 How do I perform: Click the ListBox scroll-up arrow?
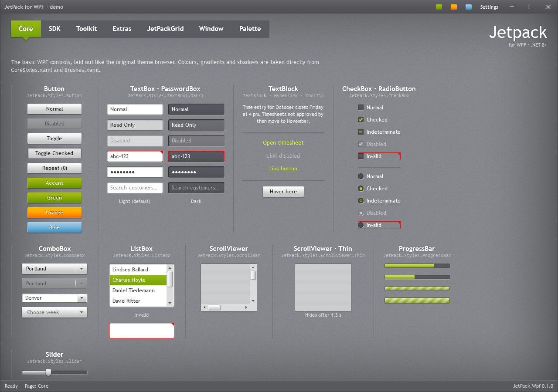tap(170, 268)
